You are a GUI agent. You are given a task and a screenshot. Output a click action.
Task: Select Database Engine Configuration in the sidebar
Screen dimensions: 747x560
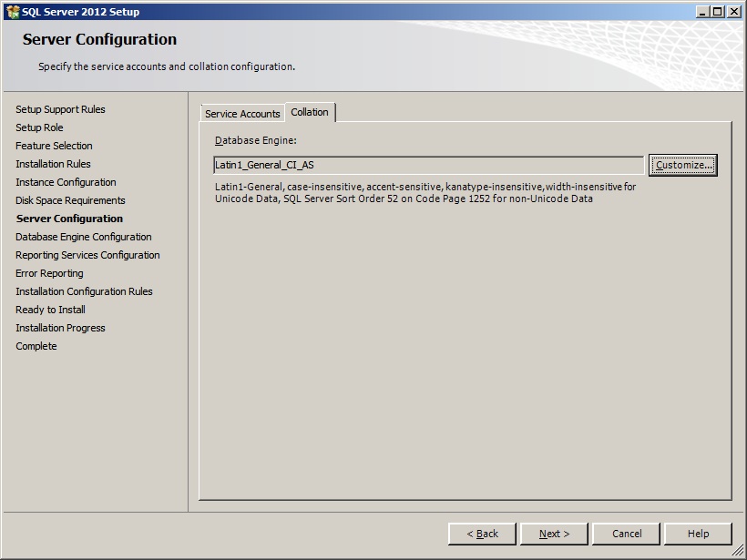pos(84,237)
